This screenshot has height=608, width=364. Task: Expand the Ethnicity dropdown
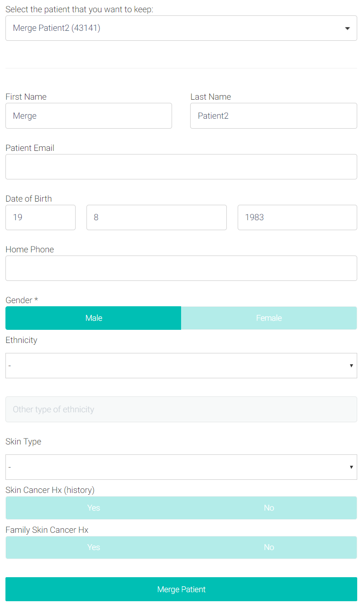point(177,366)
